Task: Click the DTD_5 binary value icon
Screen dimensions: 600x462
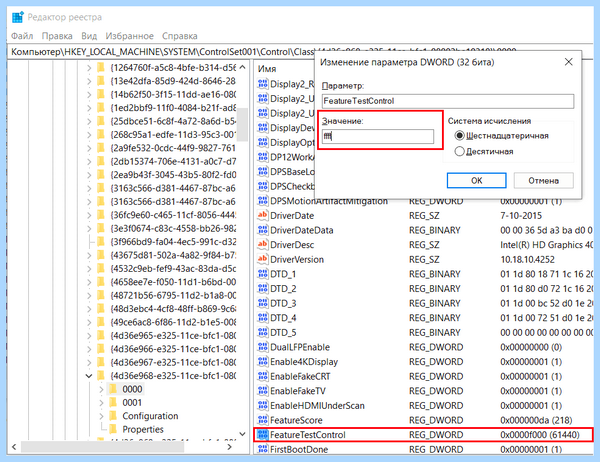Action: click(262, 332)
